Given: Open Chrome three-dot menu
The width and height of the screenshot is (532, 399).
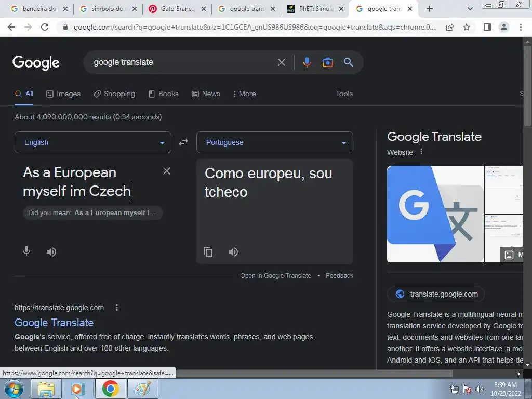Looking at the screenshot, I should pos(521,27).
